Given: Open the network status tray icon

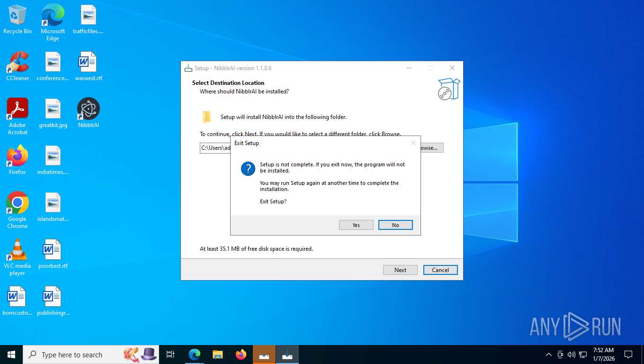Looking at the screenshot, I should click(x=583, y=355).
